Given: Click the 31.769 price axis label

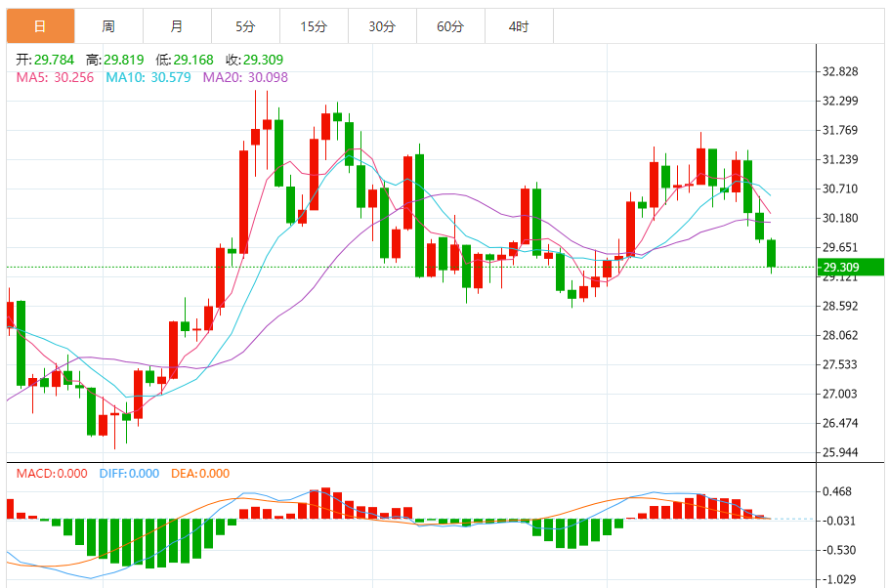Looking at the screenshot, I should pos(840,130).
